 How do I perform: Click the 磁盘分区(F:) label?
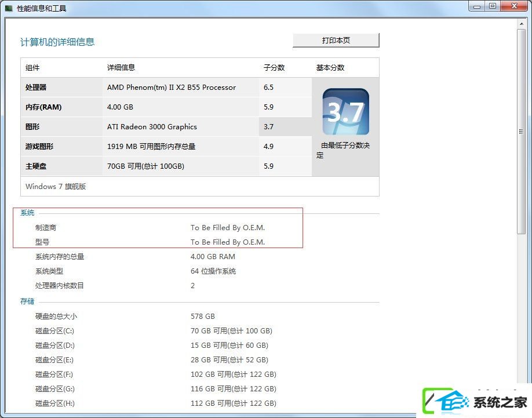(54, 375)
